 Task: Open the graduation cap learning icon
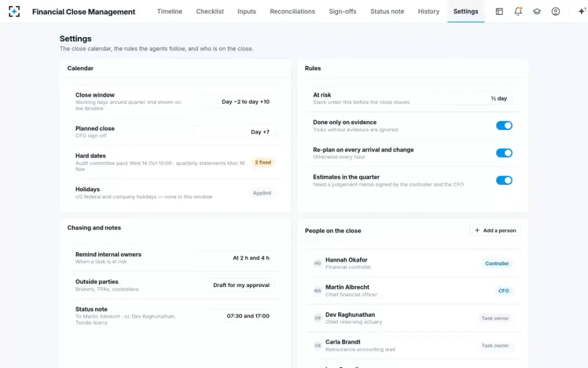click(537, 11)
